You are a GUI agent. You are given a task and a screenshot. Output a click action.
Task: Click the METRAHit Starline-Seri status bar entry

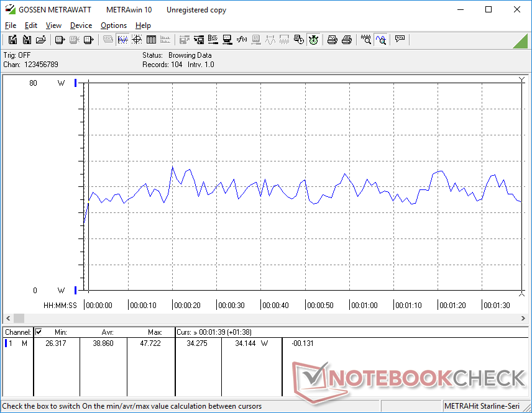coord(482,406)
